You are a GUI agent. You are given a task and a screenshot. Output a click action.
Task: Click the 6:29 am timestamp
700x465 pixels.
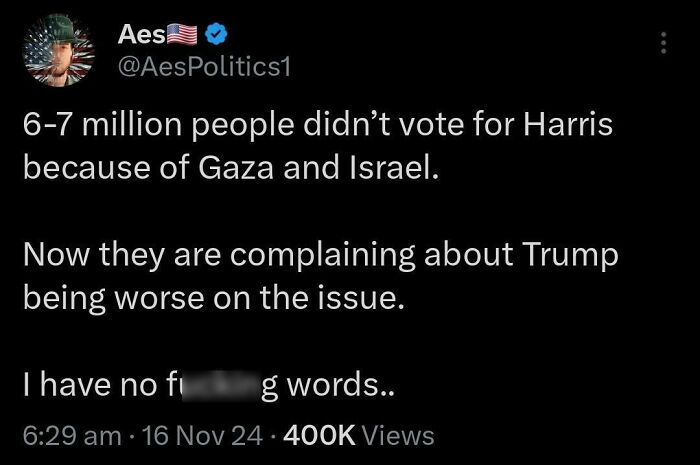pyautogui.click(x=64, y=436)
